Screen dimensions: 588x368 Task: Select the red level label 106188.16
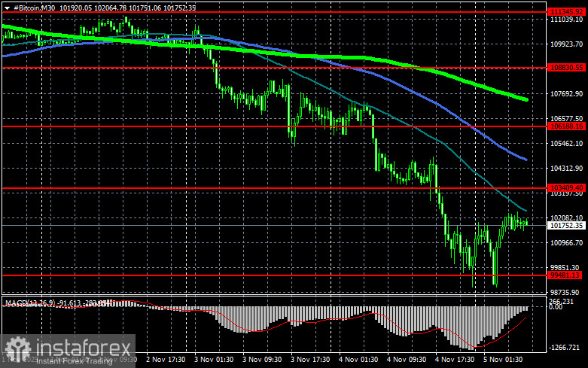pos(566,126)
